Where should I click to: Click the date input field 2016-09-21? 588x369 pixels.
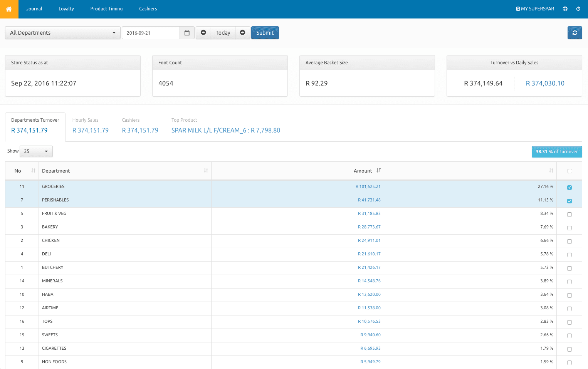click(151, 33)
